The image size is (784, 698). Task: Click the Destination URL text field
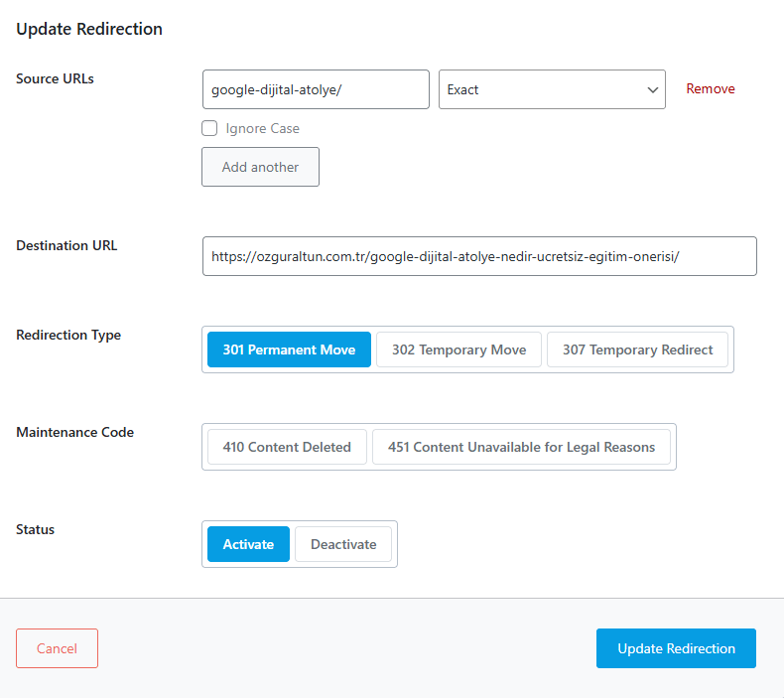click(x=478, y=256)
